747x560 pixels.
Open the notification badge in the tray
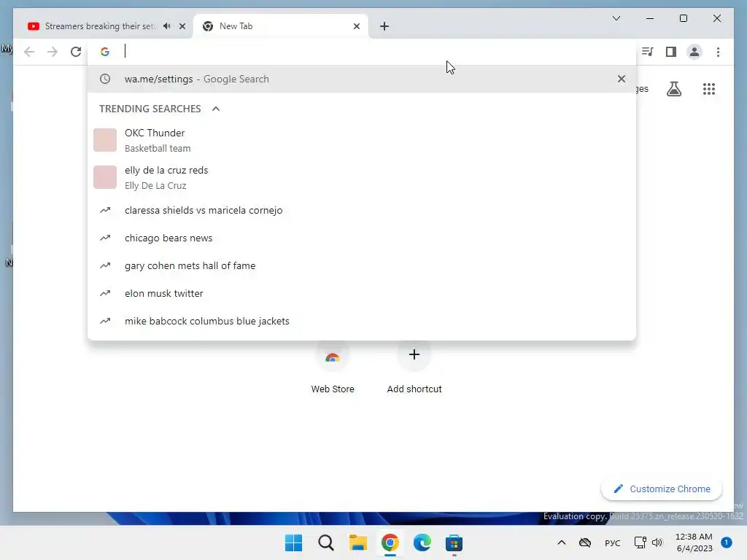click(x=727, y=542)
